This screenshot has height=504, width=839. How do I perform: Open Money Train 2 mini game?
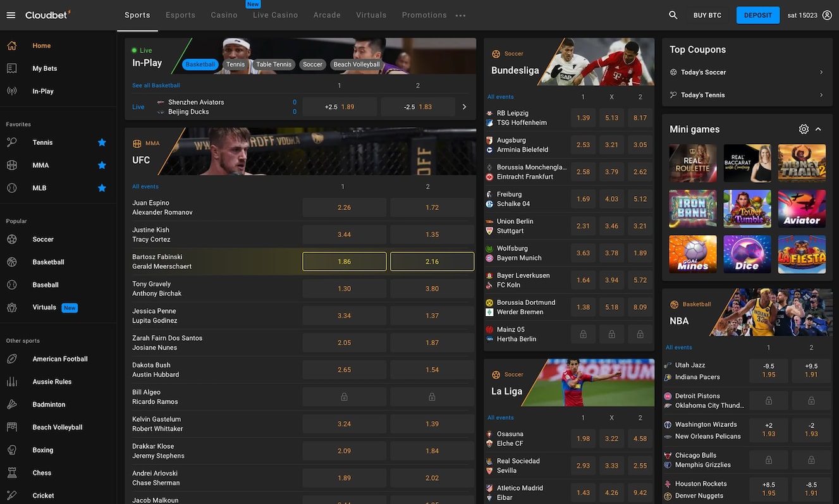tap(802, 163)
